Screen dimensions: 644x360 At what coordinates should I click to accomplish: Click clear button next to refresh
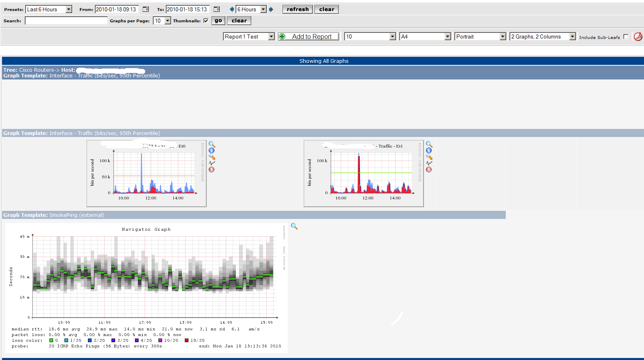pyautogui.click(x=327, y=9)
